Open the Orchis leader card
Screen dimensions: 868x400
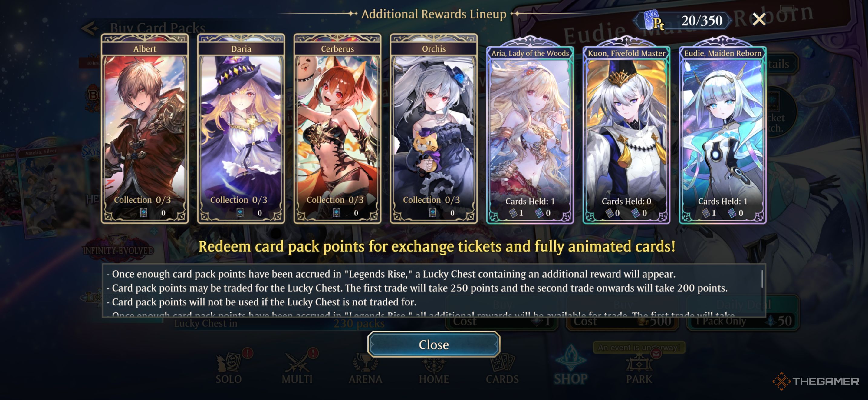tap(434, 129)
